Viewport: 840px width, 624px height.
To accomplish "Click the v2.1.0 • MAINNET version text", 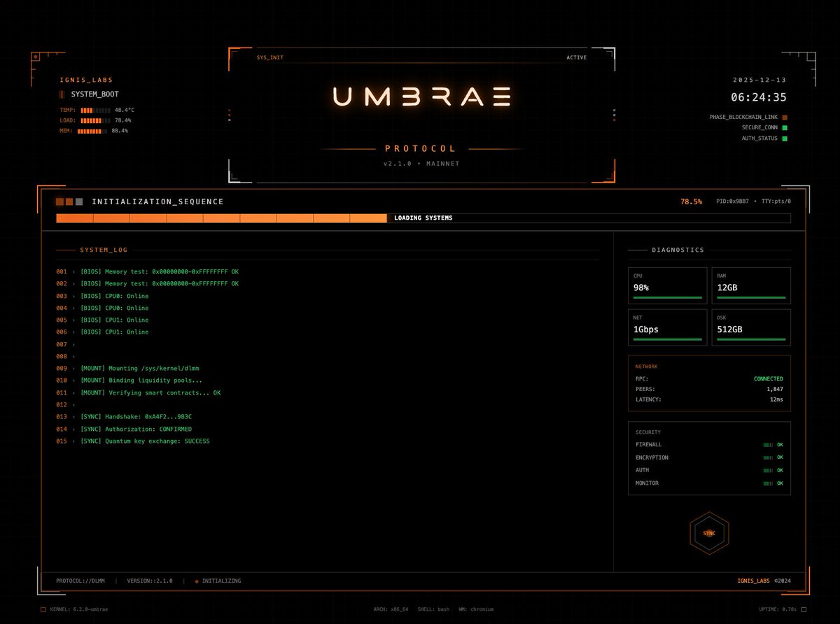I will pos(421,164).
